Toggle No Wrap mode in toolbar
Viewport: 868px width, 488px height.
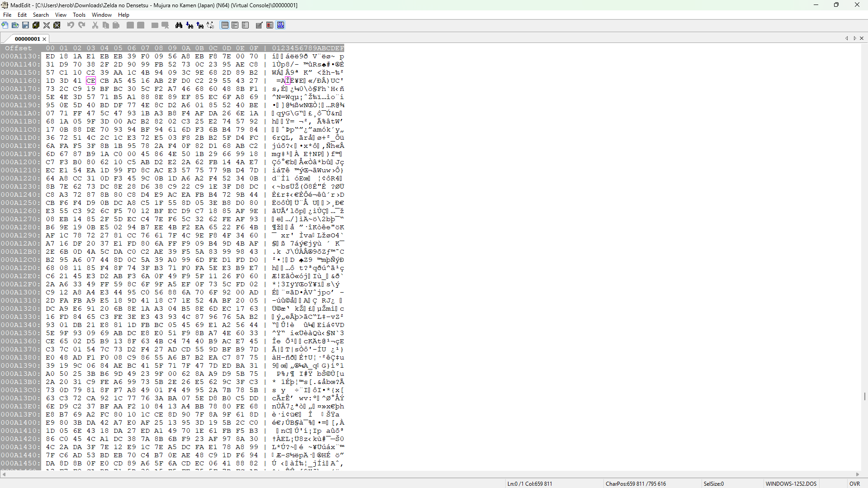[x=225, y=25]
